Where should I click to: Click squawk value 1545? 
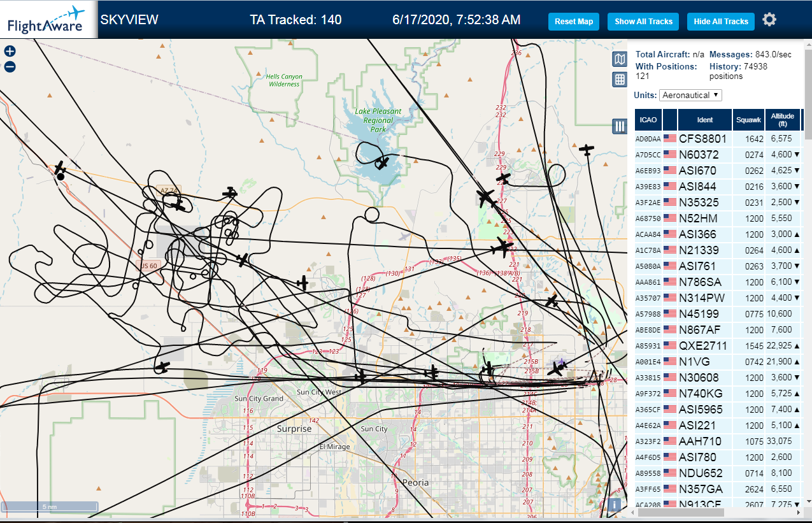coord(753,345)
